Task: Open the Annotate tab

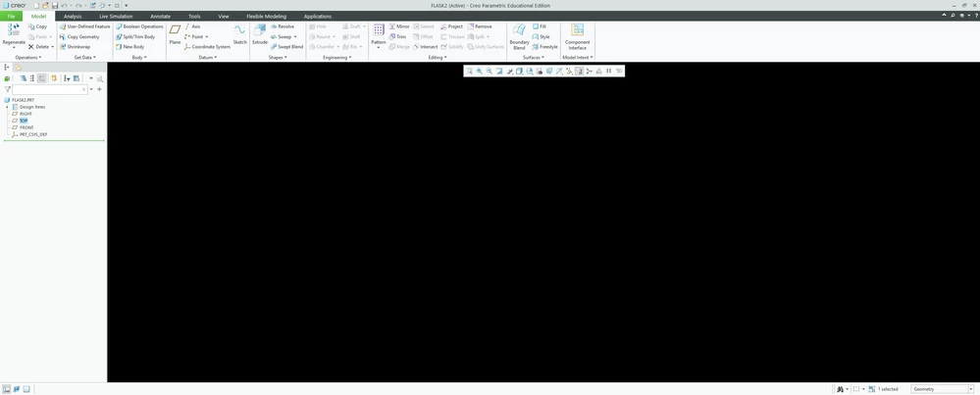Action: 161,17
